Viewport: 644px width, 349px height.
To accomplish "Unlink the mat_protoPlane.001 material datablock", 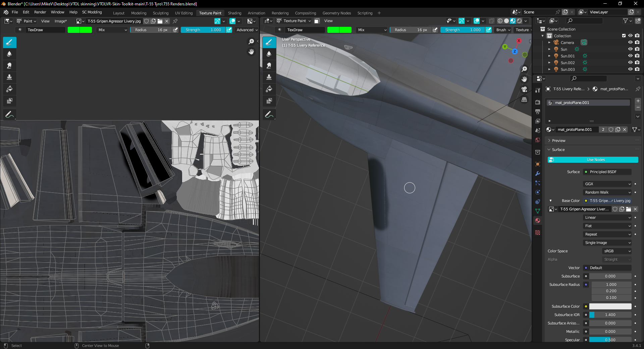I will pos(625,130).
